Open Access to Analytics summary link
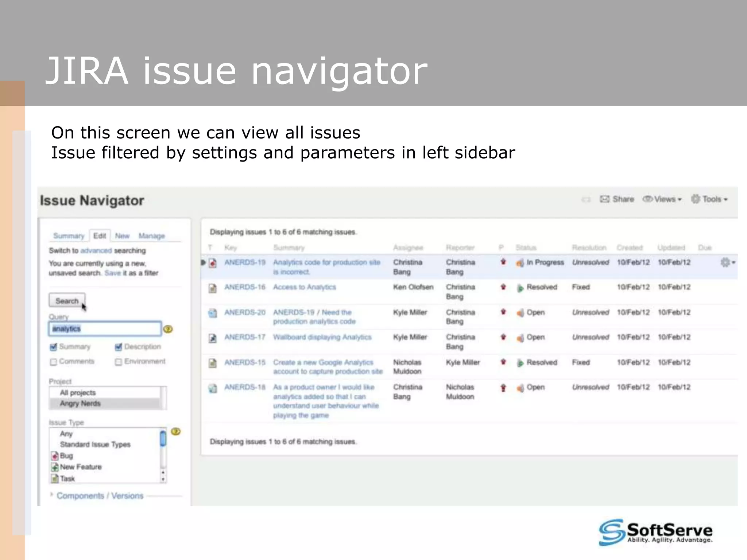The height and width of the screenshot is (560, 747). tap(305, 287)
